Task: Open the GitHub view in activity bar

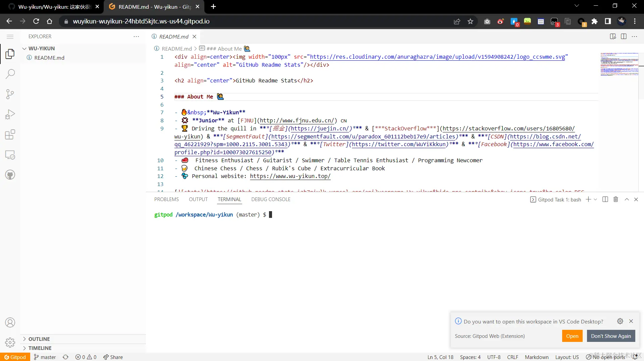Action: tap(10, 175)
